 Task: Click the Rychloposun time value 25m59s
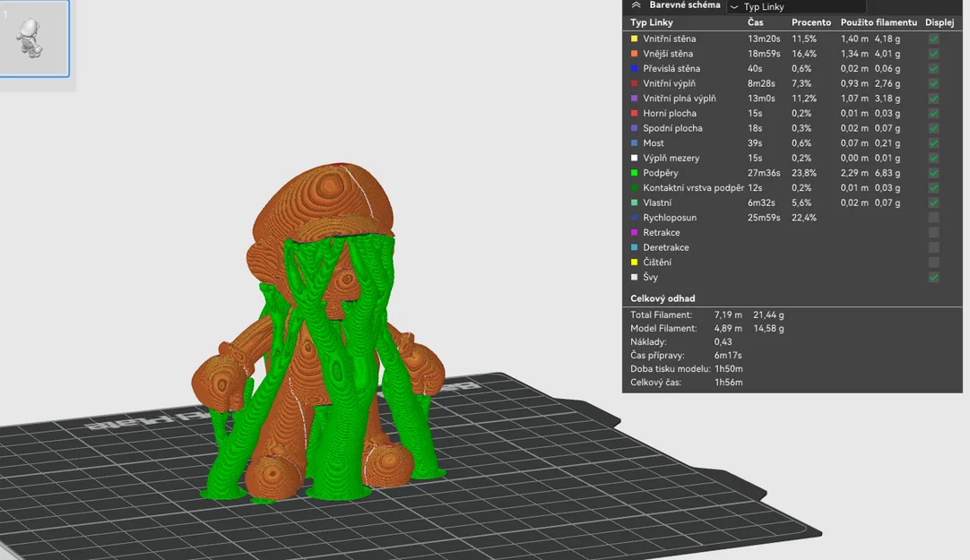pos(764,218)
